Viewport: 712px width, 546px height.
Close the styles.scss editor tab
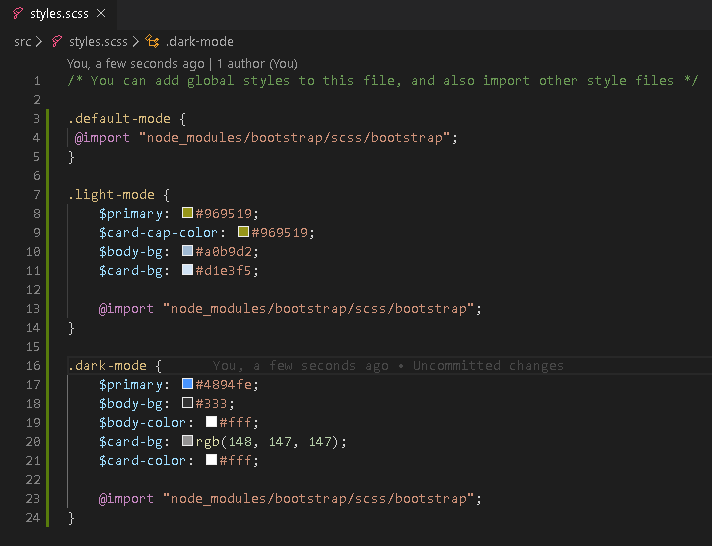[101, 14]
